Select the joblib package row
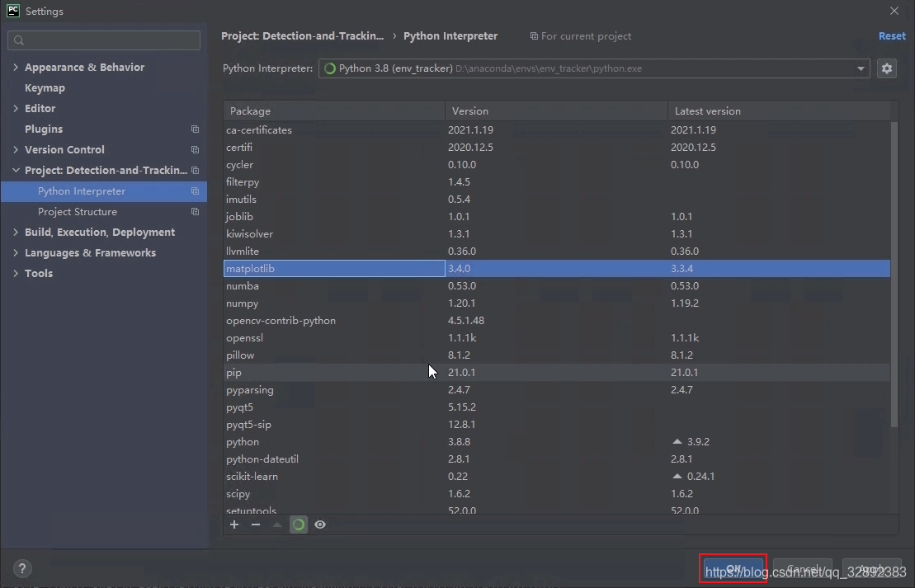The width and height of the screenshot is (915, 588). click(x=557, y=216)
